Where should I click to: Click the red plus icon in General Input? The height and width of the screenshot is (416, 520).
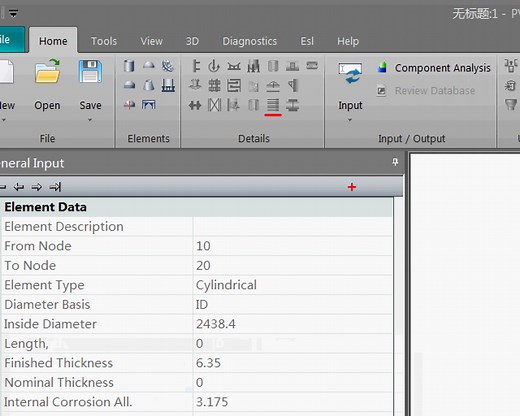click(352, 187)
